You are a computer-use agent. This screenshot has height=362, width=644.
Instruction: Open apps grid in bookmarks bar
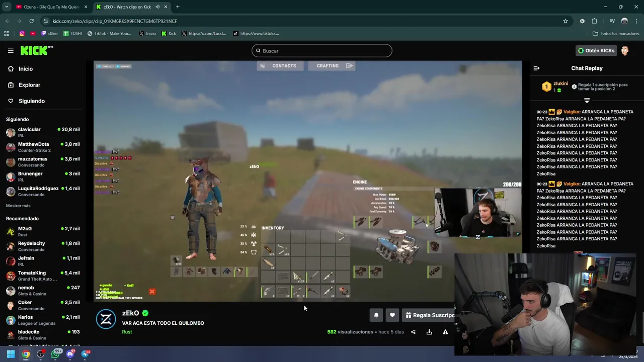coord(7,34)
